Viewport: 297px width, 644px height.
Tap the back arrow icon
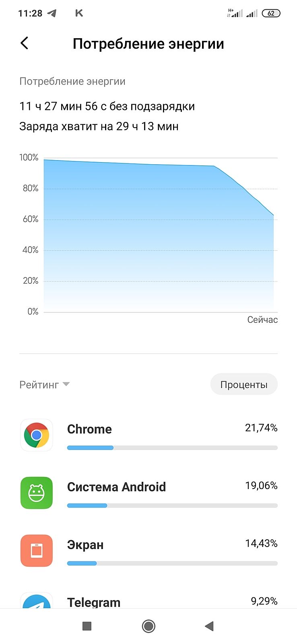[25, 43]
